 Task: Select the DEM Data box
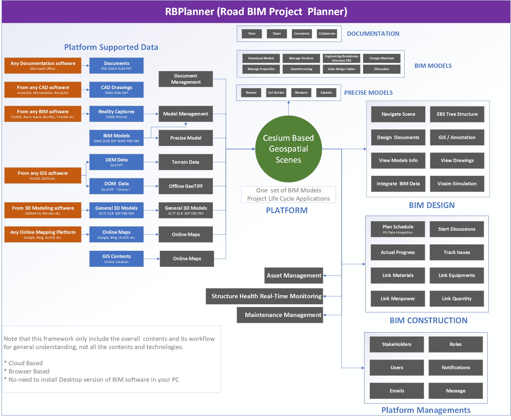click(116, 162)
